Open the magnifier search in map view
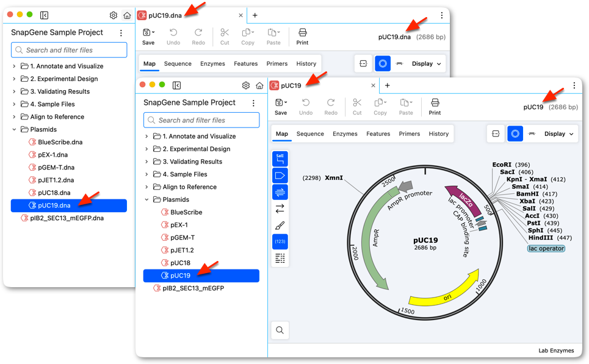This screenshot has width=589, height=364. 280,330
